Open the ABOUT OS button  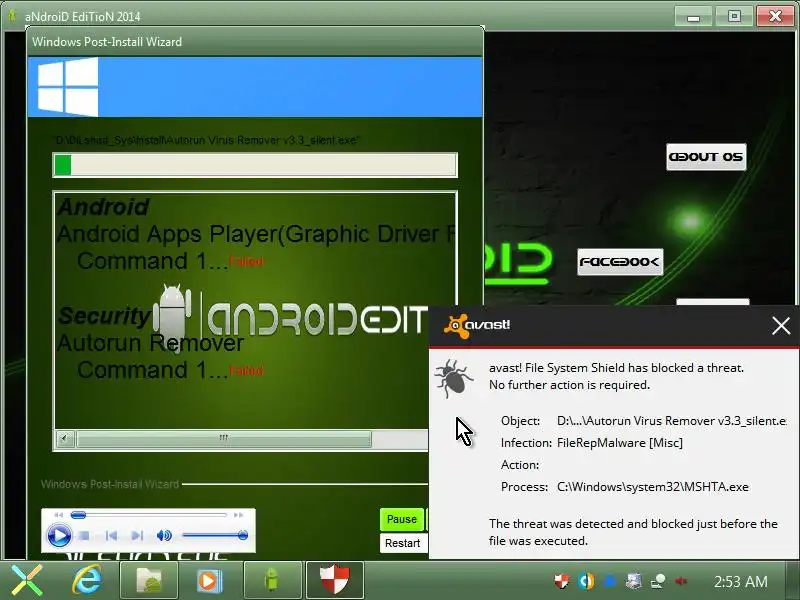point(706,157)
